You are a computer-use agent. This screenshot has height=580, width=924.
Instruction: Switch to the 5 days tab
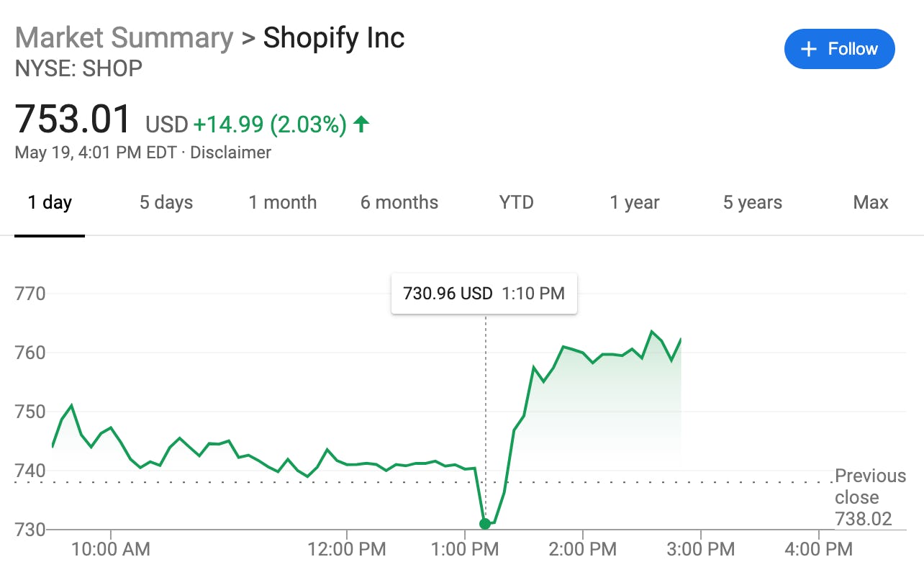tap(166, 203)
